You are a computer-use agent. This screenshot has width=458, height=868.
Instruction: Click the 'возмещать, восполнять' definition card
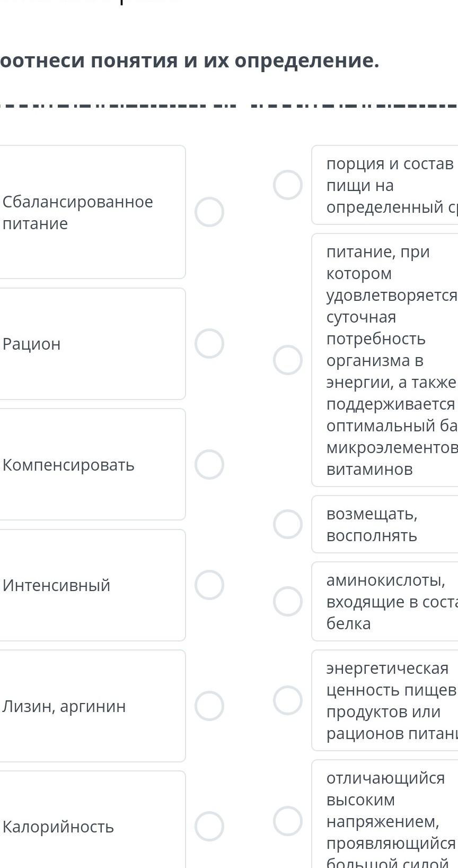(x=384, y=525)
